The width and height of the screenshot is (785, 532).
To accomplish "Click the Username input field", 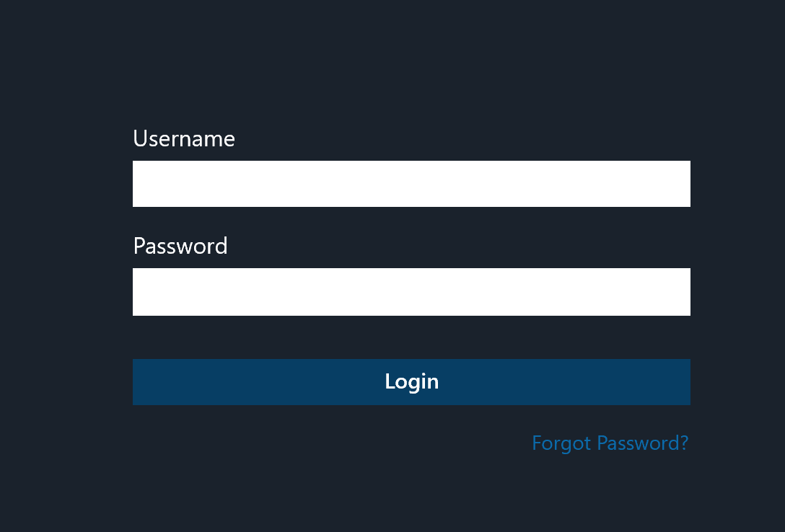I will point(411,184).
